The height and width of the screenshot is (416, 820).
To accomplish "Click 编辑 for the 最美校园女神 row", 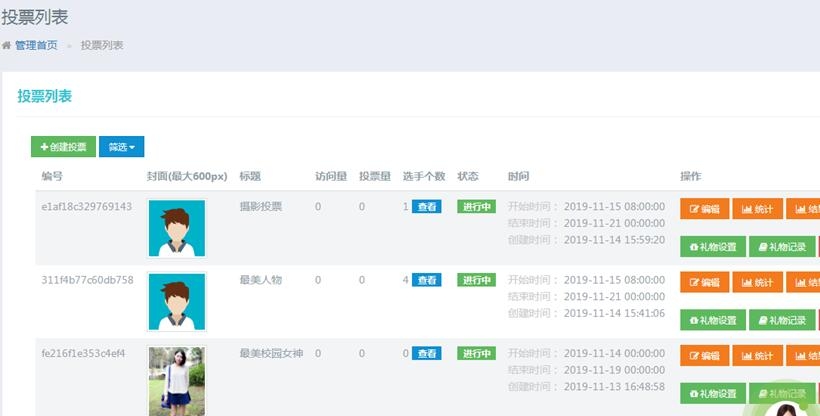I will point(704,356).
